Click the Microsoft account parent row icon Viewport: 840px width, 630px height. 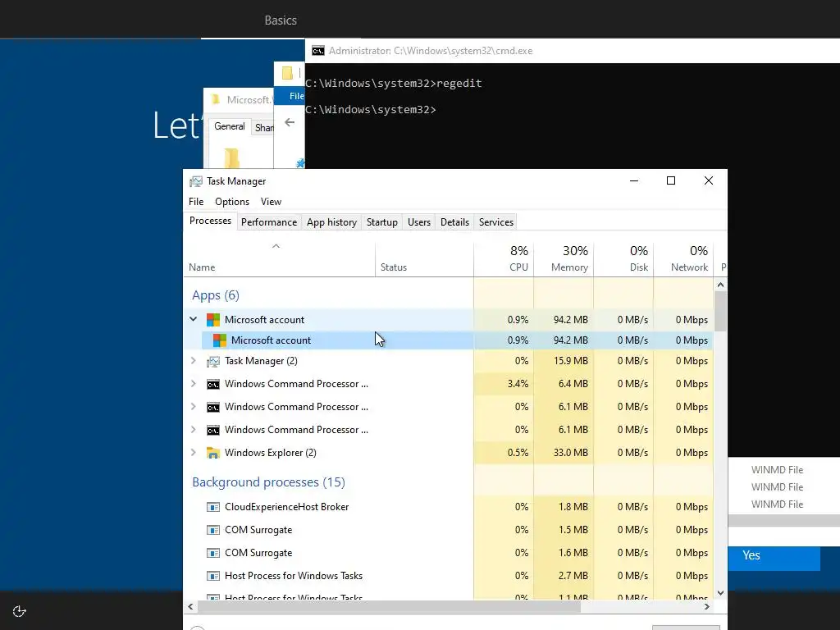213,320
